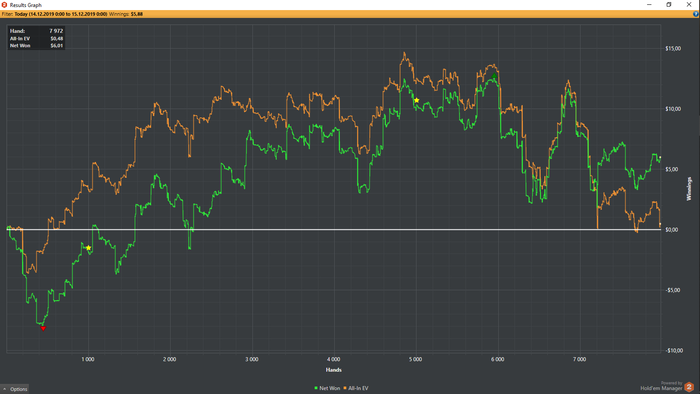Click the 6 000 hands axis label

(x=498, y=359)
